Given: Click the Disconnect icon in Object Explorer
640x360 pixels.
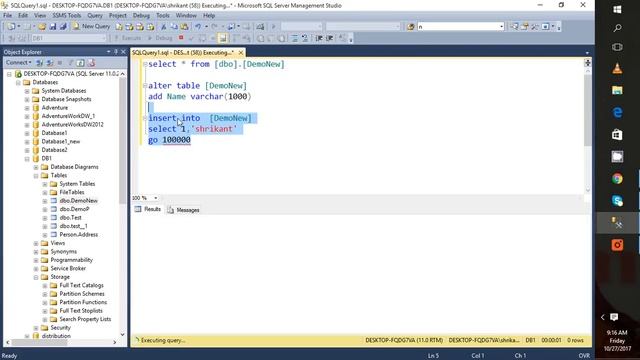Looking at the screenshot, I should coord(50,63).
